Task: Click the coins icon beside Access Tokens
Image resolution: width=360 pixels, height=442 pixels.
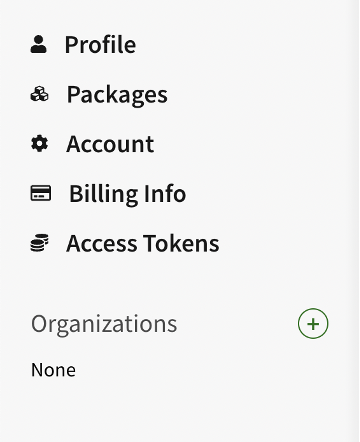Action: pyautogui.click(x=40, y=243)
